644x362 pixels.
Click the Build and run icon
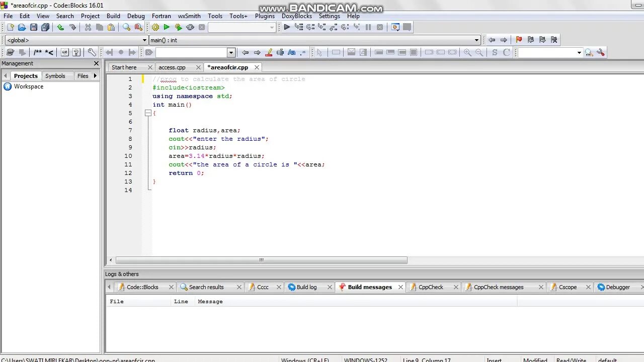click(178, 27)
